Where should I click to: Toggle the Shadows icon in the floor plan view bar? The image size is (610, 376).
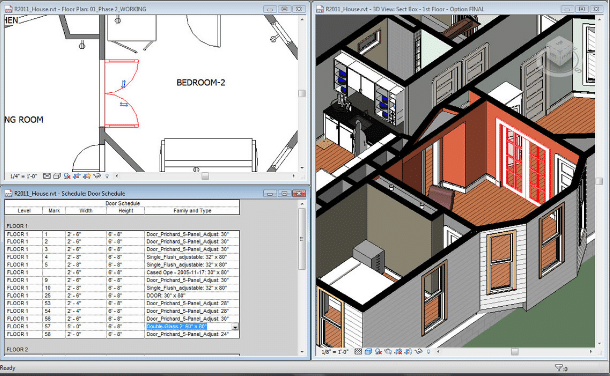[x=67, y=176]
